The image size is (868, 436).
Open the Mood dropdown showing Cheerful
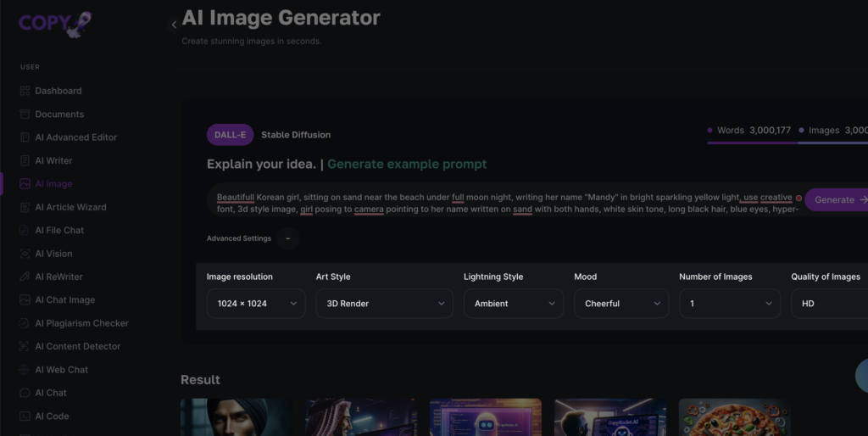click(620, 304)
